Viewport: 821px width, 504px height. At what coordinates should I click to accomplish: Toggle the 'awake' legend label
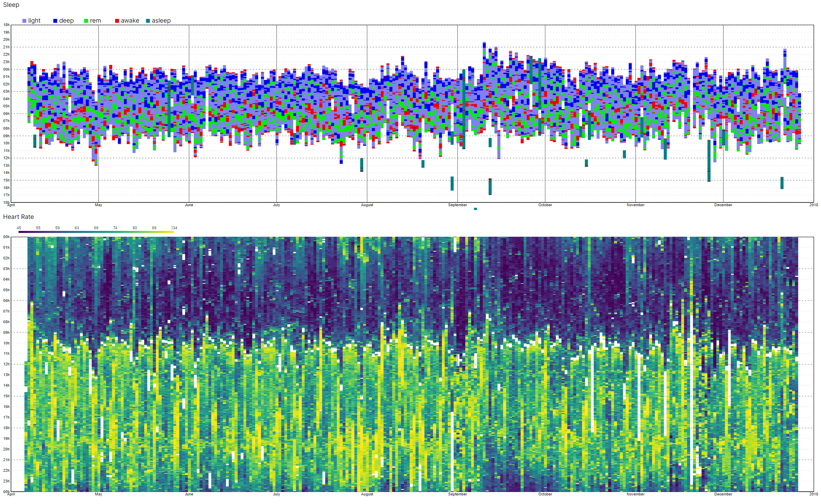pos(130,21)
